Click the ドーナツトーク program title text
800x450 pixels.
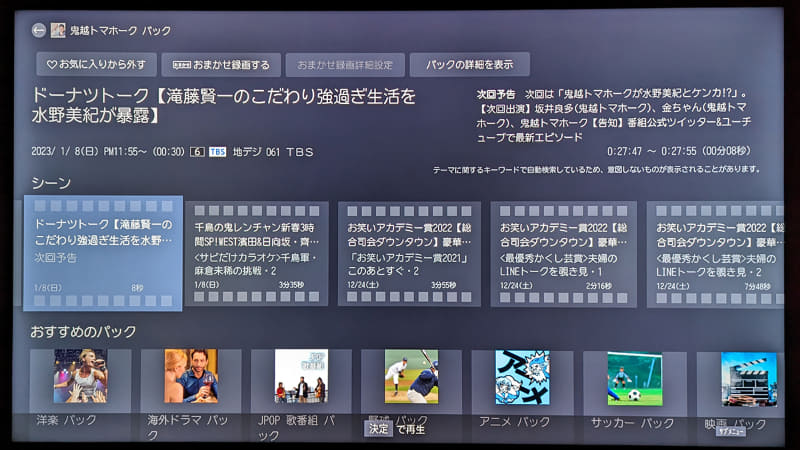[x=223, y=106]
